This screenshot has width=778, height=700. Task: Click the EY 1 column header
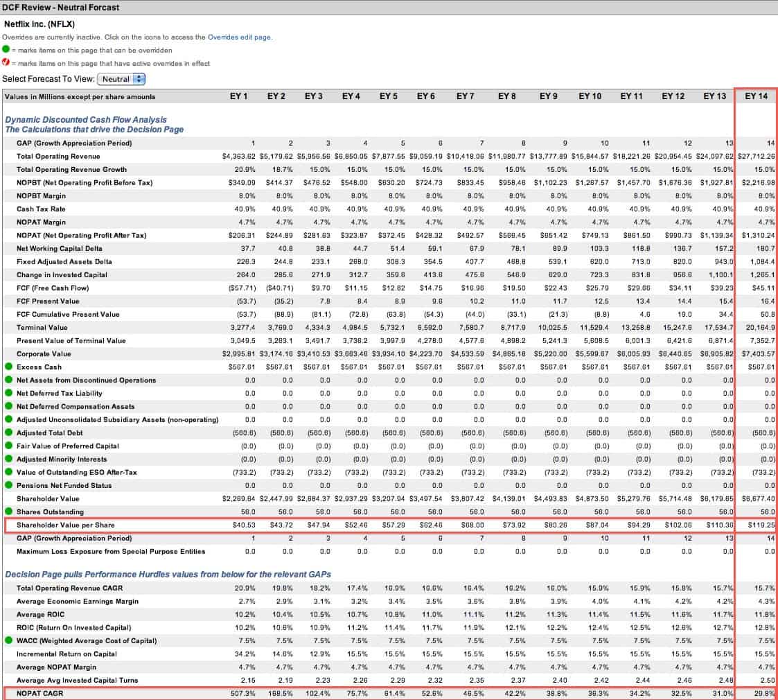(x=238, y=96)
